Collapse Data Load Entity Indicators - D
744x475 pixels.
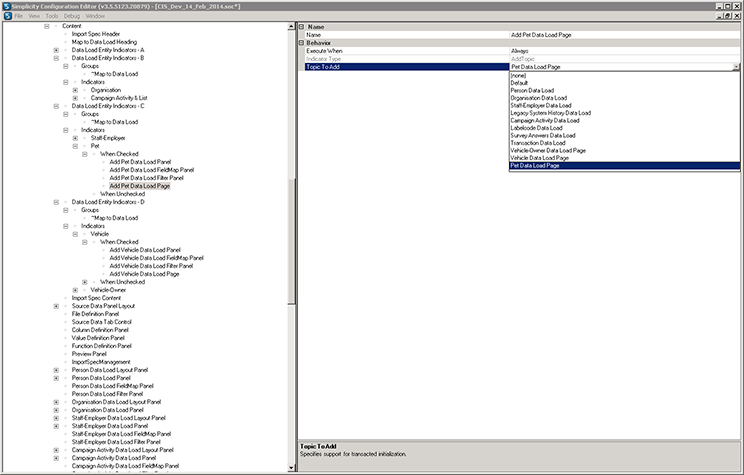[x=56, y=202]
